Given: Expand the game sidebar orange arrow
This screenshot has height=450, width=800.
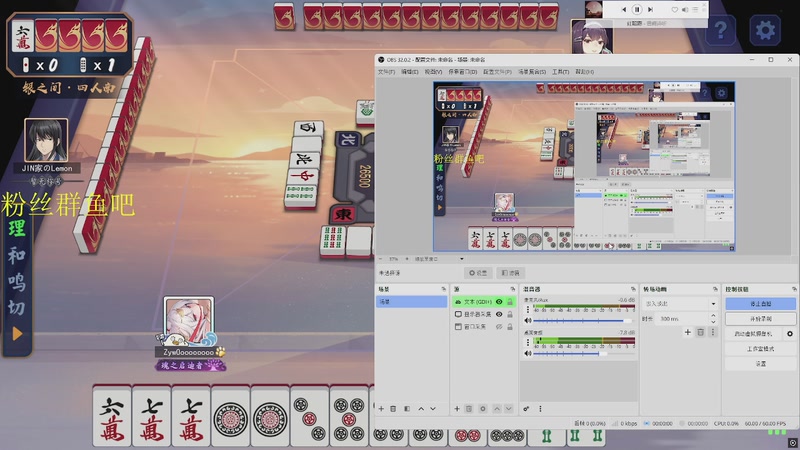Looking at the screenshot, I should click(x=17, y=334).
